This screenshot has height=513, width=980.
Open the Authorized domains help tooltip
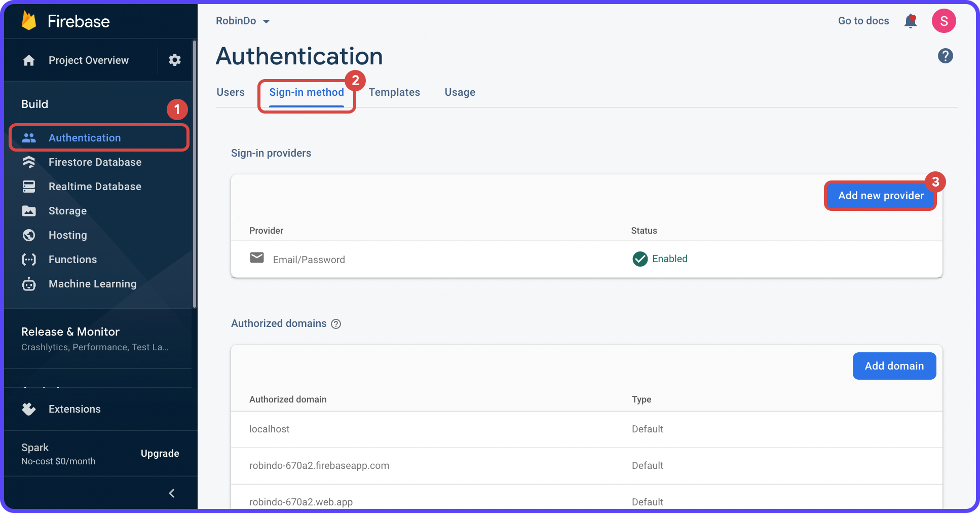click(336, 323)
